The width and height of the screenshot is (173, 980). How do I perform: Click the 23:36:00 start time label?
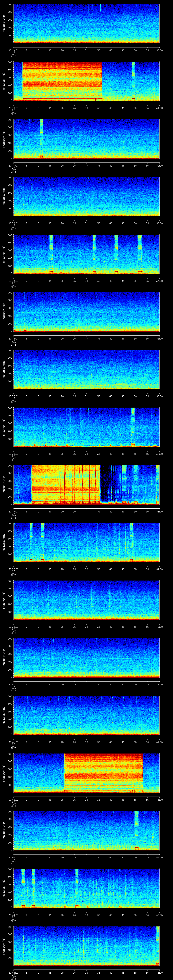coord(13,454)
